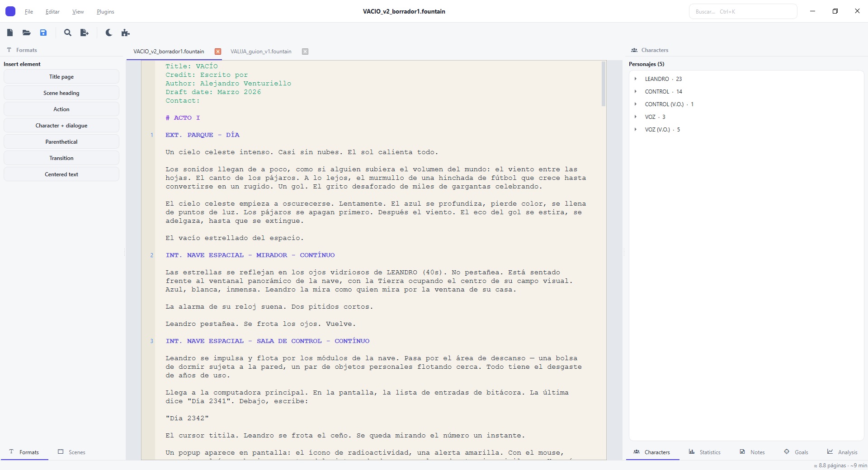Click the '# ACTO I' section line
This screenshot has height=470, width=868.
coord(183,117)
